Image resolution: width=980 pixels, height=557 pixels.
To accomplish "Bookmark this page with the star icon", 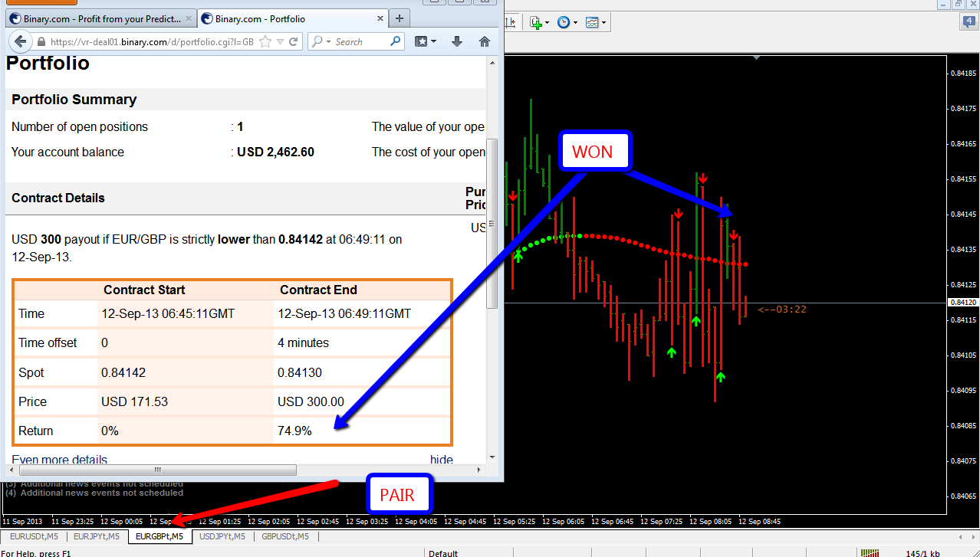I will [x=265, y=42].
